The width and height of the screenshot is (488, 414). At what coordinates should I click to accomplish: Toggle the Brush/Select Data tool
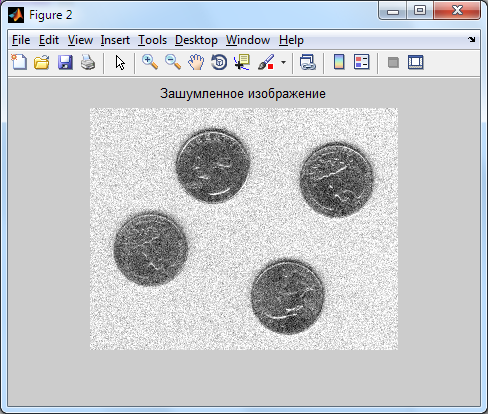[x=266, y=62]
